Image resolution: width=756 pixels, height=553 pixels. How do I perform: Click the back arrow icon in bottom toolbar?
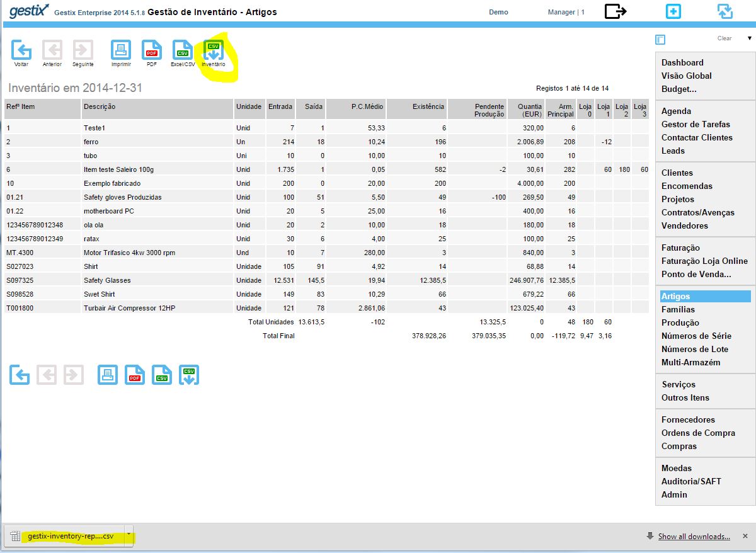pos(20,375)
